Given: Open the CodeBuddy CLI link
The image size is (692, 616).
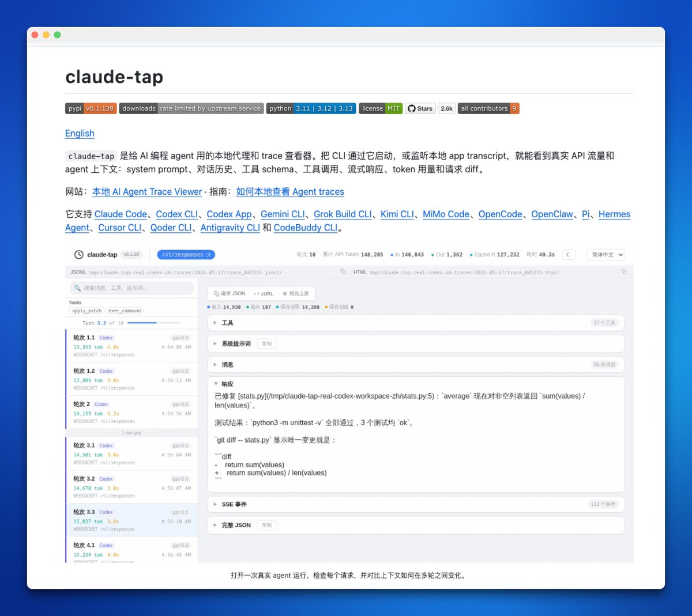Looking at the screenshot, I should pyautogui.click(x=306, y=228).
